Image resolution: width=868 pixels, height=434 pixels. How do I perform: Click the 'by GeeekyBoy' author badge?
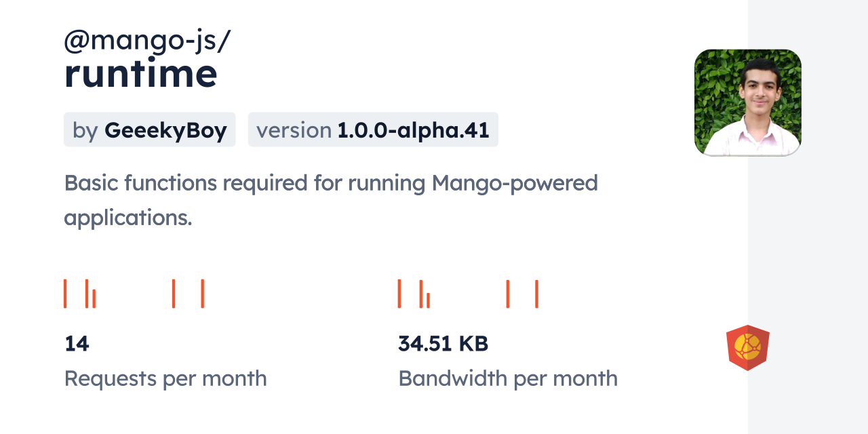pos(149,130)
